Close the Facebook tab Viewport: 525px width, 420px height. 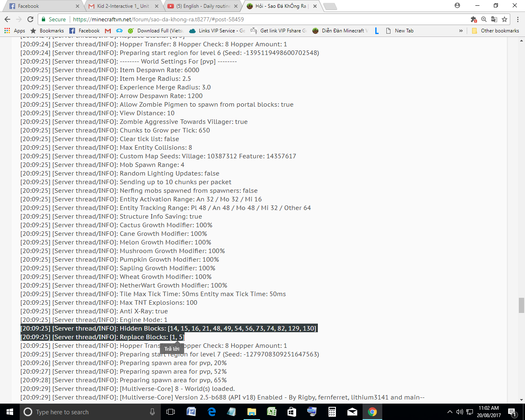click(x=77, y=6)
